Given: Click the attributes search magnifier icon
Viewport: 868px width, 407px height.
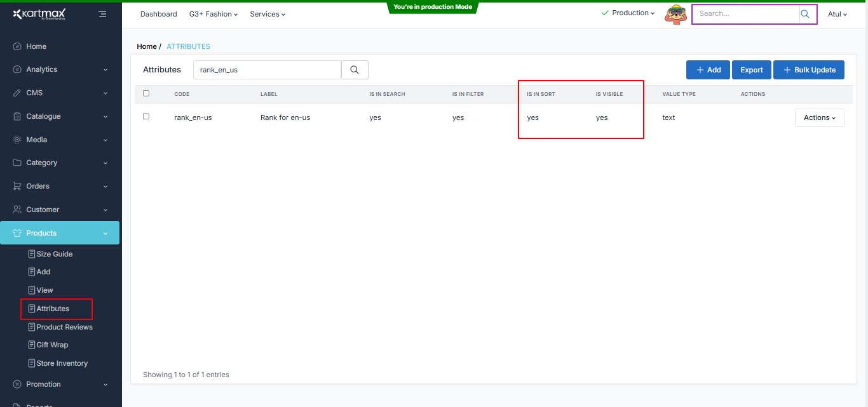Looking at the screenshot, I should [355, 70].
